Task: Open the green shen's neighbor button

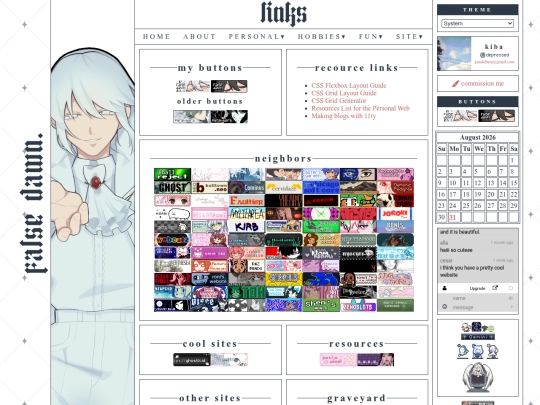Action: click(x=321, y=305)
